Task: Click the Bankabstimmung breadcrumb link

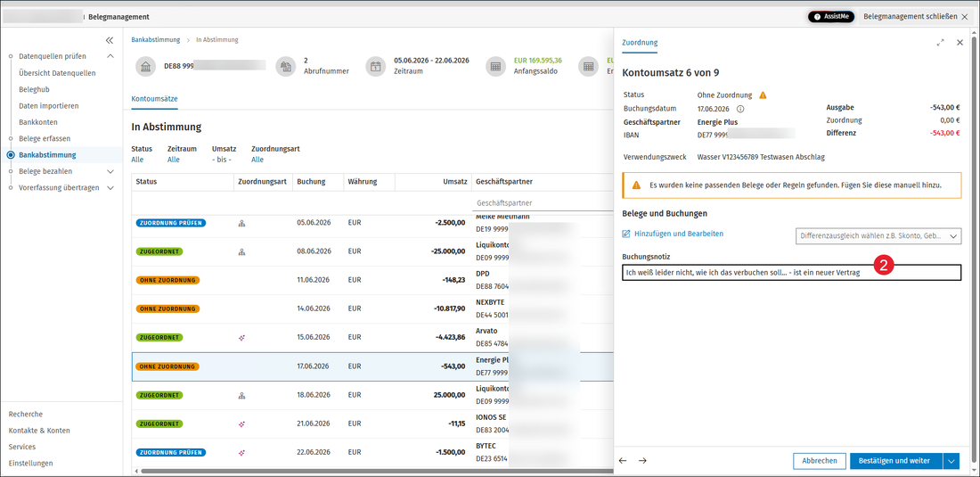Action: tap(156, 39)
